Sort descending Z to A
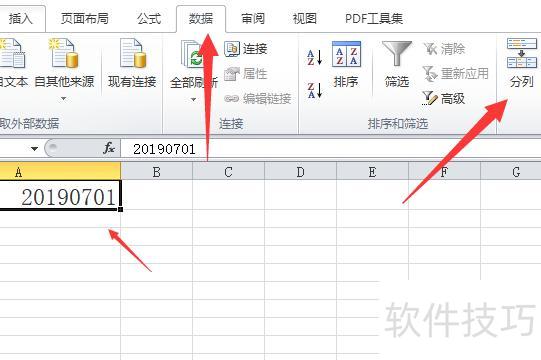 point(315,90)
